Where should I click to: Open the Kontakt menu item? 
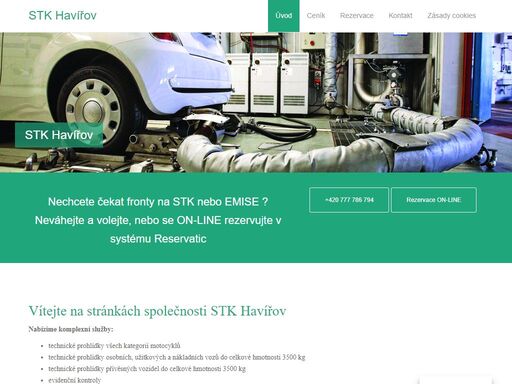(400, 16)
